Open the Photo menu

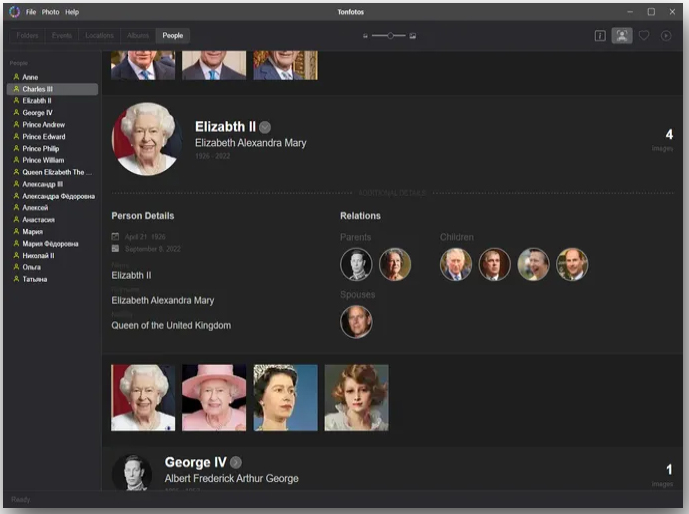tap(51, 12)
